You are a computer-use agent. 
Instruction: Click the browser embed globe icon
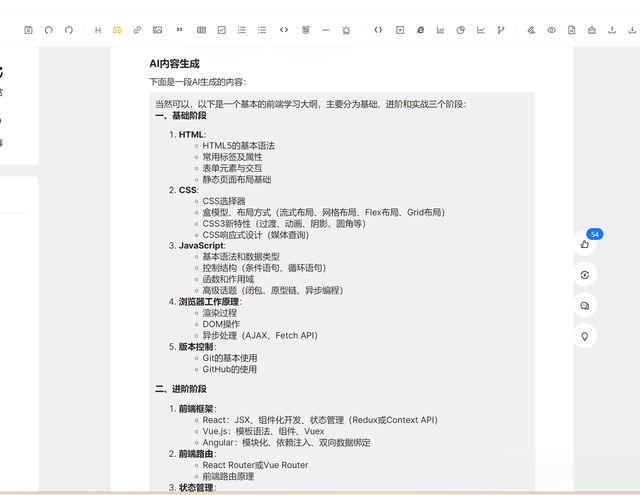[x=420, y=30]
